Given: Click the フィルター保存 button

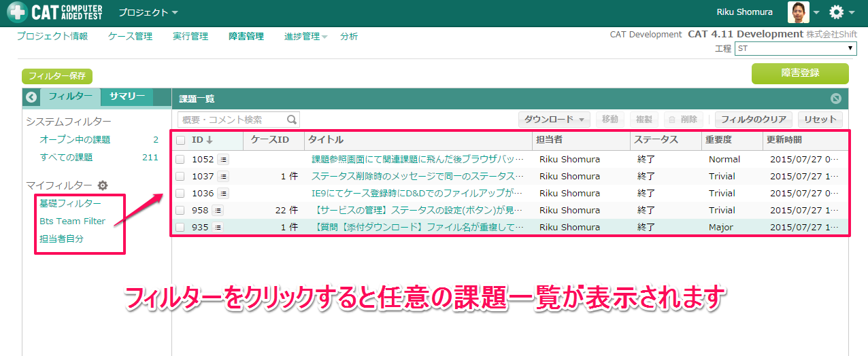Looking at the screenshot, I should (x=57, y=76).
